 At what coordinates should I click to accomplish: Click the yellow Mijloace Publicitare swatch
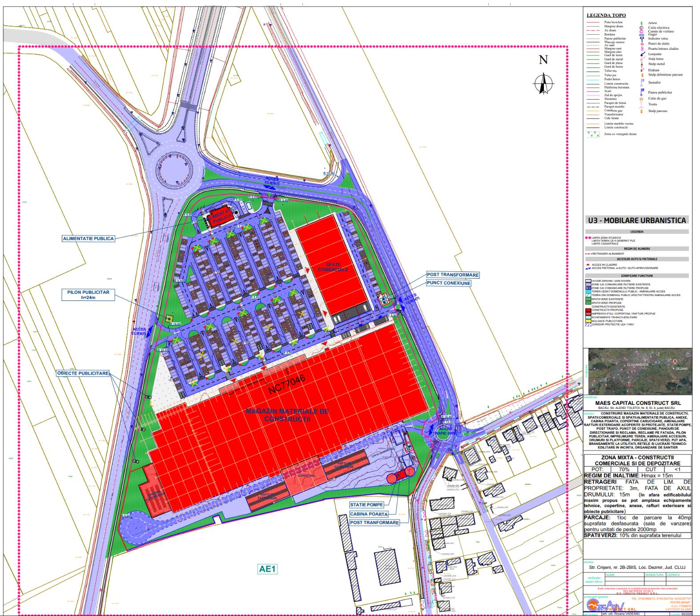click(588, 320)
